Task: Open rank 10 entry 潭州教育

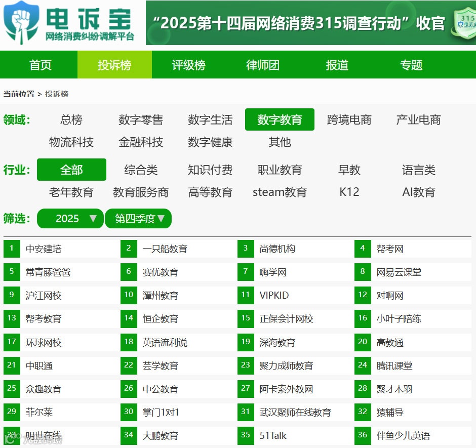Action: coord(161,295)
